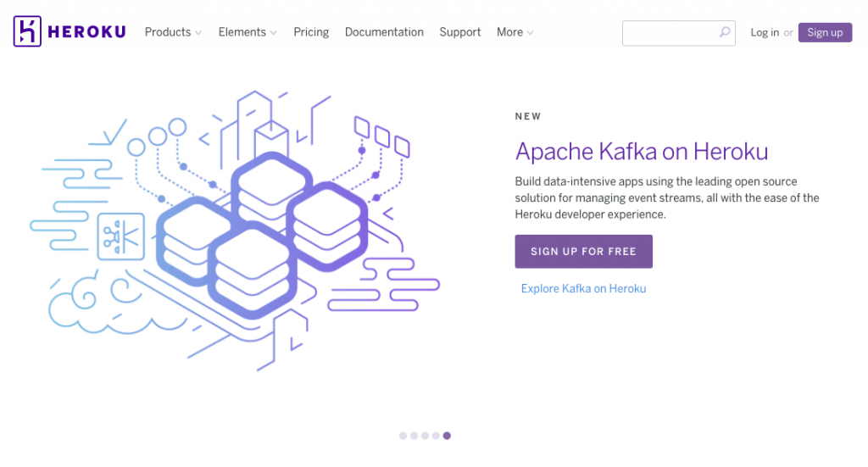
Task: Click the Heroku logo icon
Action: (x=27, y=31)
